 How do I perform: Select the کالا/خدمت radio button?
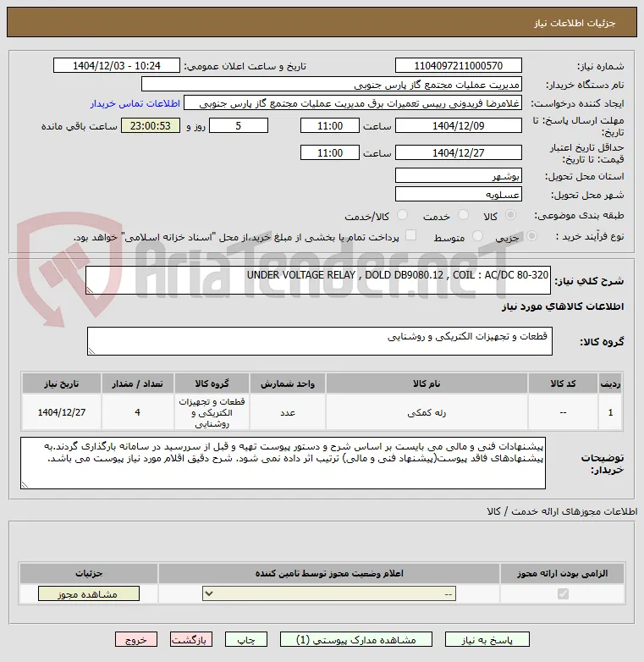point(403,215)
